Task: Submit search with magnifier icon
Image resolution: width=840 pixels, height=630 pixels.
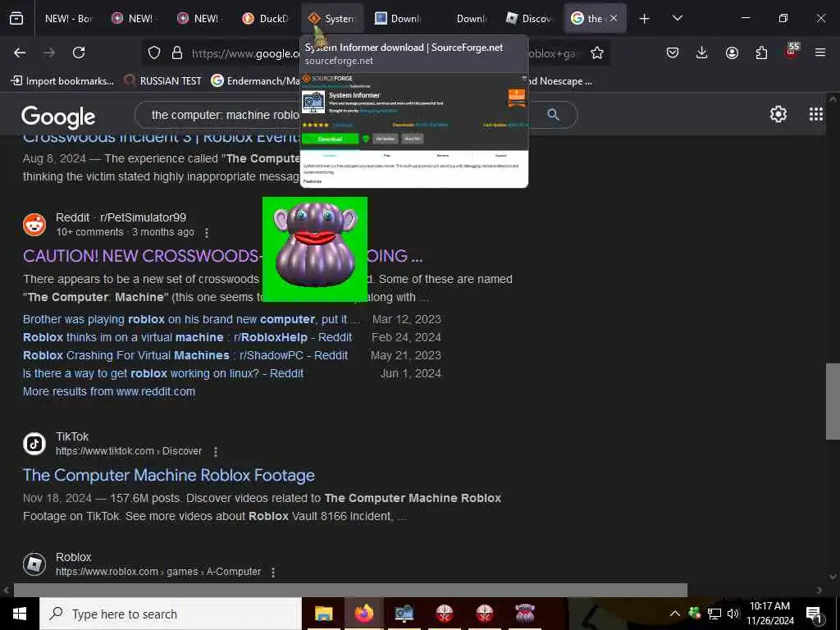Action: [554, 115]
